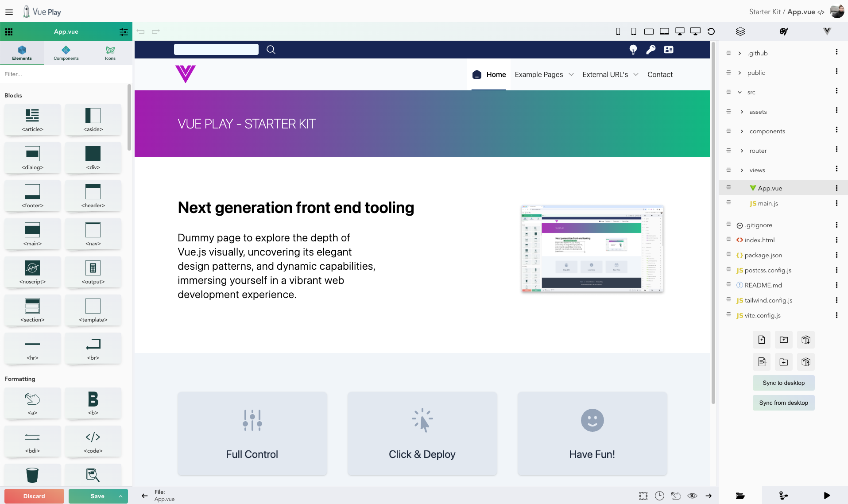This screenshot has height=504, width=848.
Task: Open the apps grid icon beside App.vue
Action: tap(9, 31)
